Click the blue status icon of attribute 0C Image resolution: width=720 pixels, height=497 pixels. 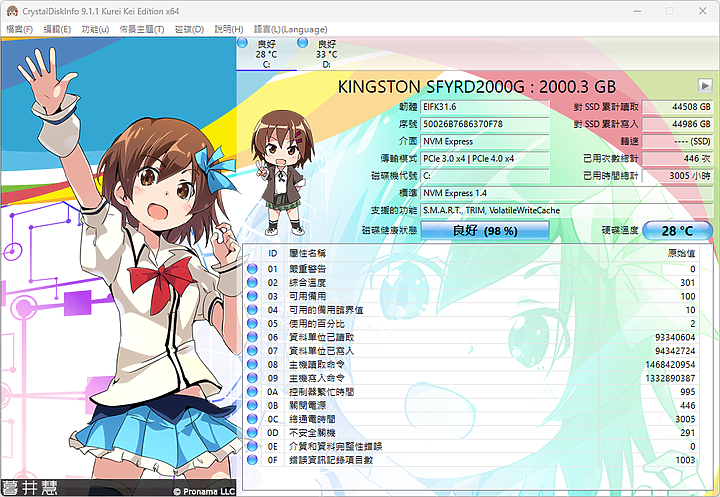point(252,419)
